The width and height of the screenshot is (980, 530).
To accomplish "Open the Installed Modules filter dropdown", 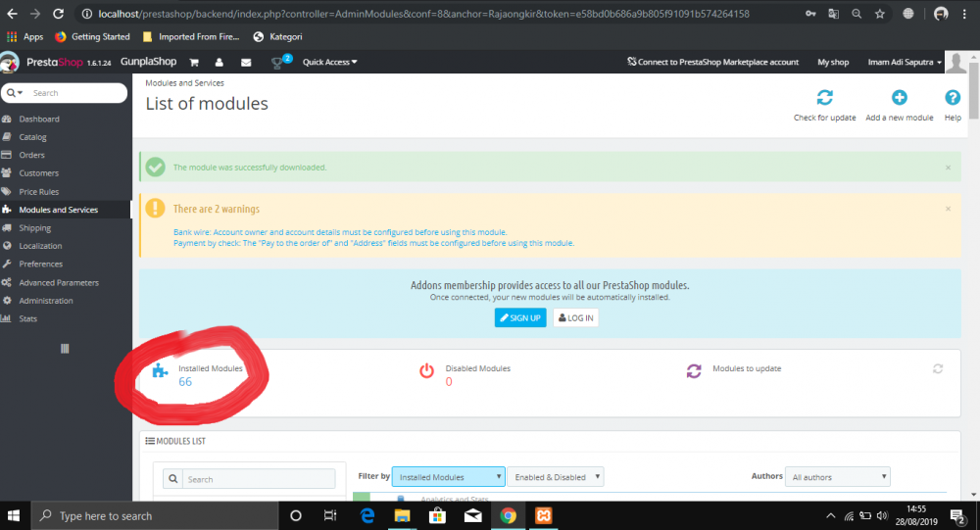I will point(448,477).
